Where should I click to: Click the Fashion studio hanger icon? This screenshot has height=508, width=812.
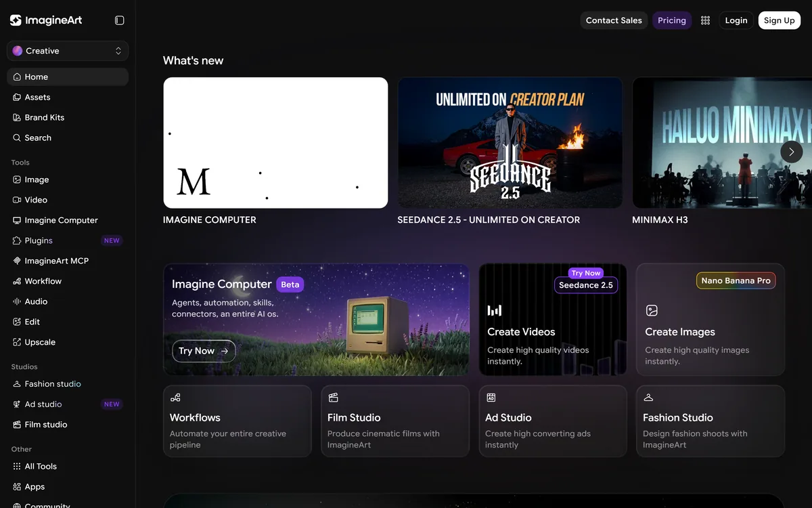click(18, 384)
